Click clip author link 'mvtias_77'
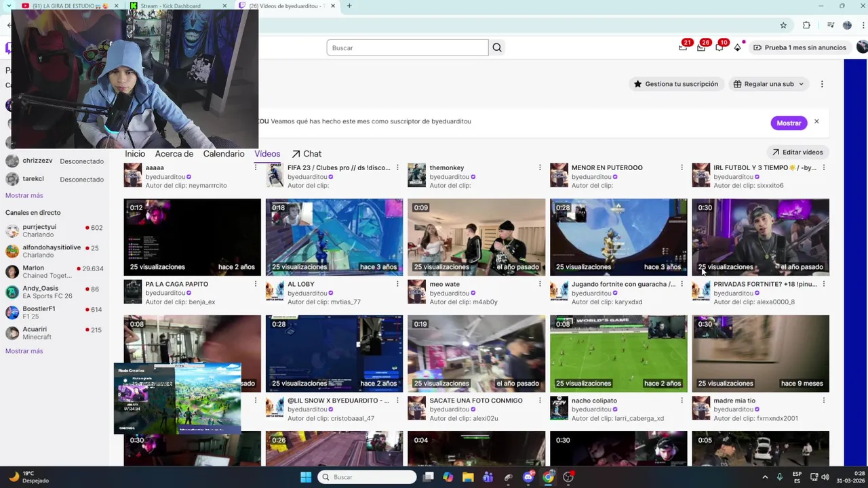This screenshot has height=488, width=868. pyautogui.click(x=346, y=302)
